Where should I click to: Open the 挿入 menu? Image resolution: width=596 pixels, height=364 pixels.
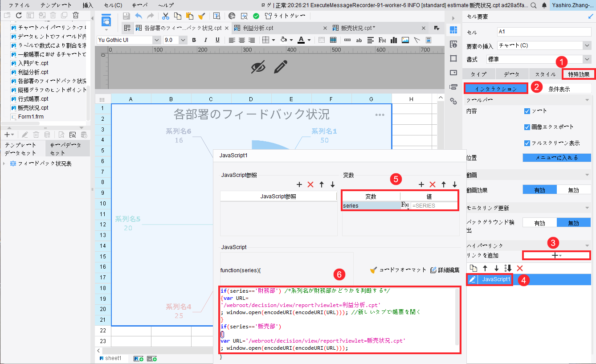[88, 5]
